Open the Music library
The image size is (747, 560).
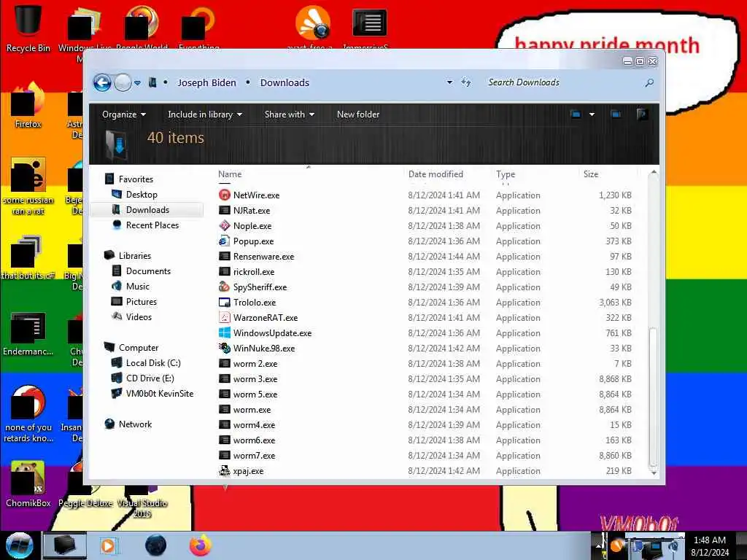(137, 286)
